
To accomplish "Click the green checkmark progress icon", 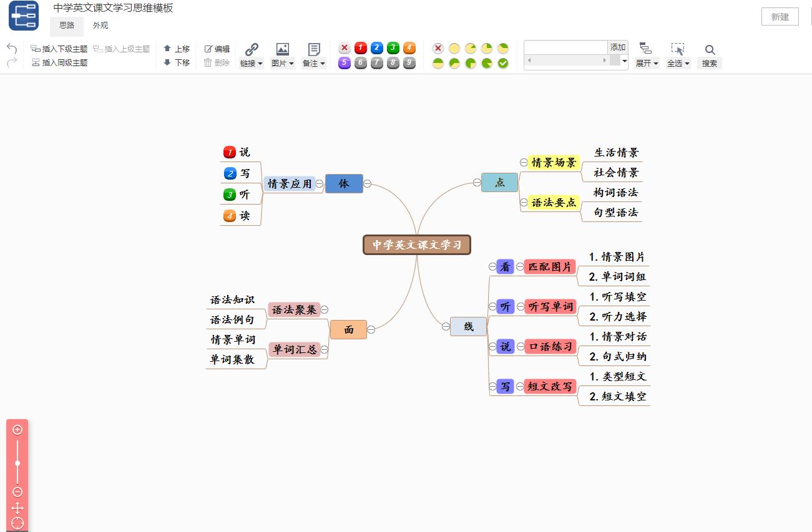I will point(503,63).
